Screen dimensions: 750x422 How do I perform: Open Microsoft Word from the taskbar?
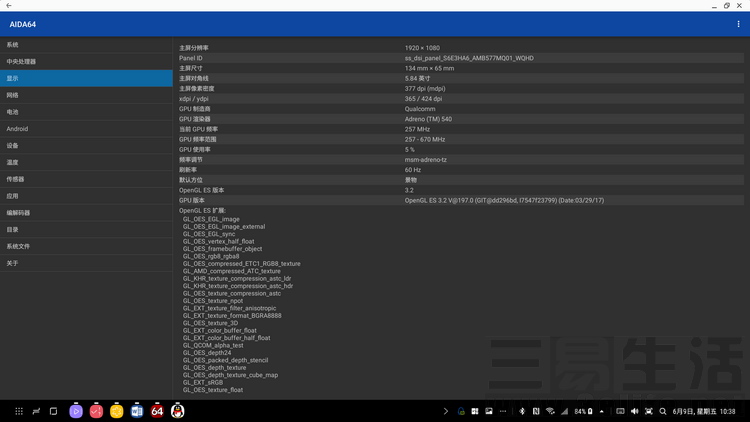coord(137,411)
